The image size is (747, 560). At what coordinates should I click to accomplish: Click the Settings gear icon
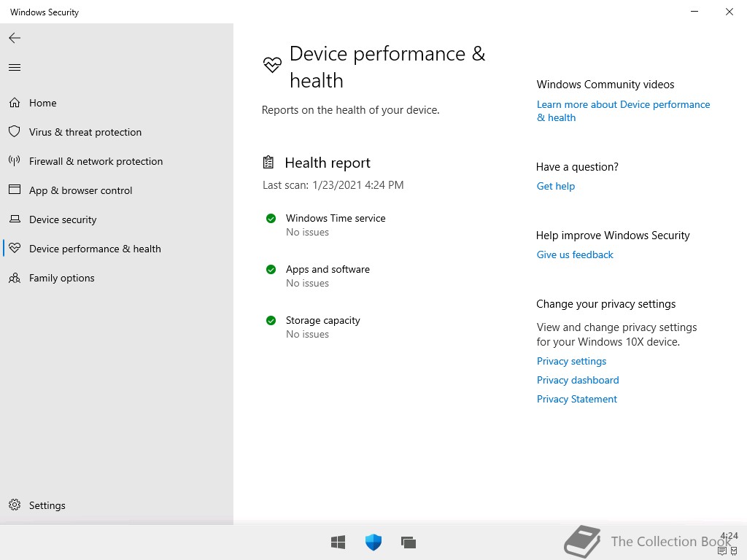[x=15, y=505]
